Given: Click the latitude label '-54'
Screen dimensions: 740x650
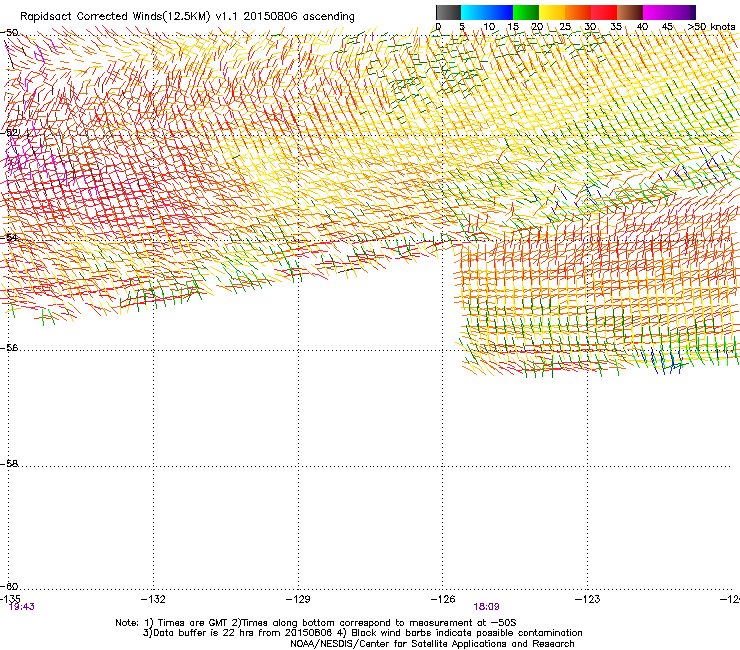Looking at the screenshot, I should pyautogui.click(x=9, y=237).
